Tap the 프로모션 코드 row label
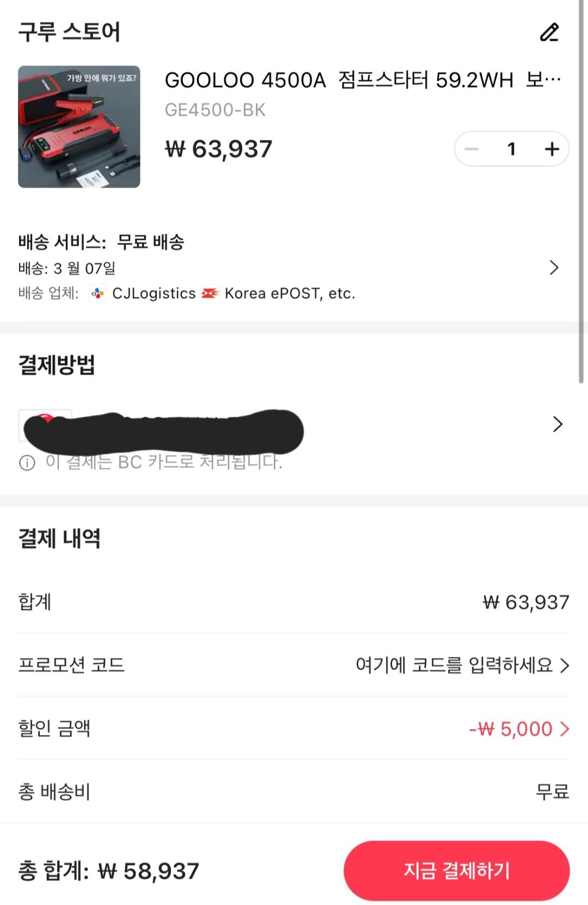This screenshot has height=905, width=588. [71, 665]
